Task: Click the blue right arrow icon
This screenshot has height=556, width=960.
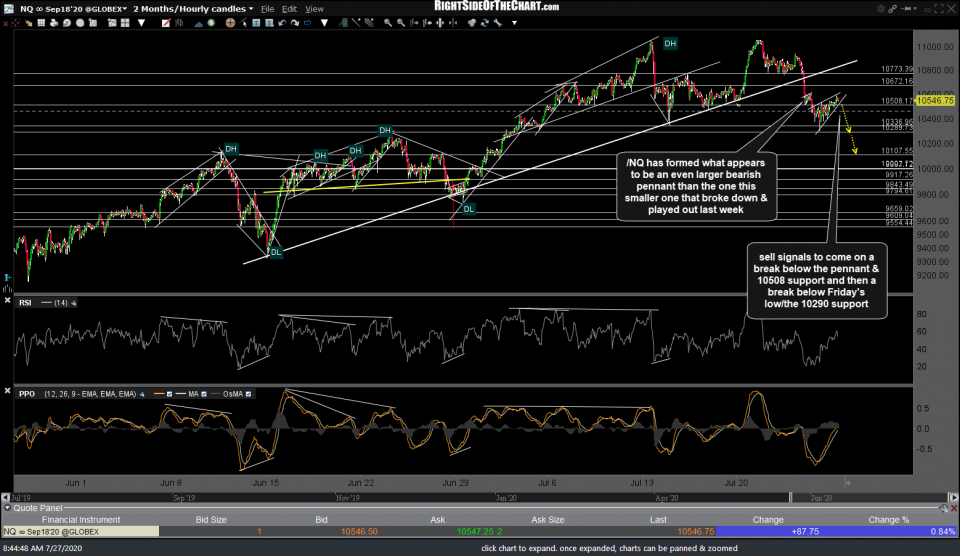Action: pos(307,23)
